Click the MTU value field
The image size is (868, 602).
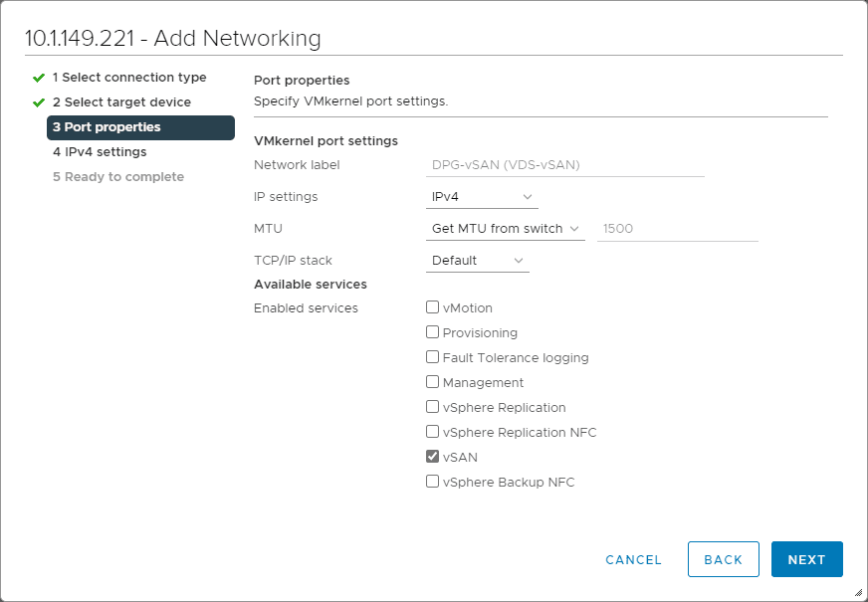677,229
